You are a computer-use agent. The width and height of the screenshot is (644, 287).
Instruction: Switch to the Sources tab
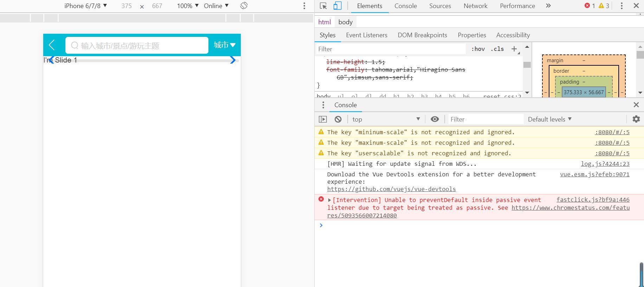440,6
